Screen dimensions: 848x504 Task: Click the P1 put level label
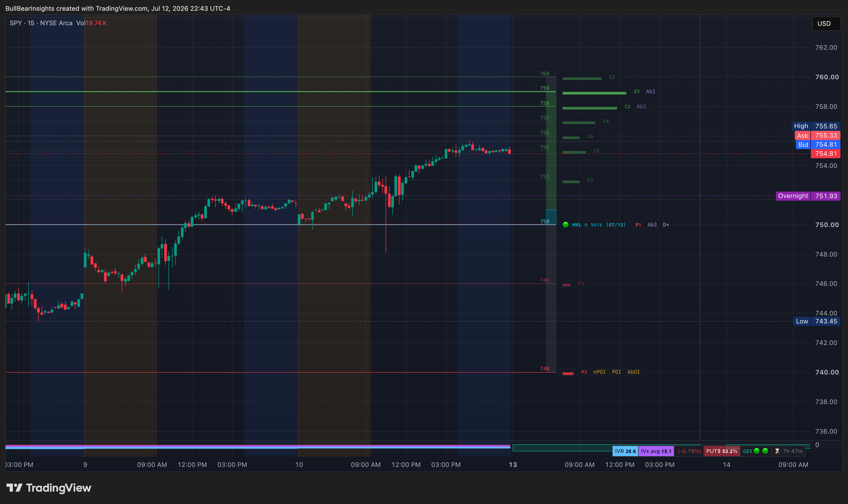coord(638,225)
